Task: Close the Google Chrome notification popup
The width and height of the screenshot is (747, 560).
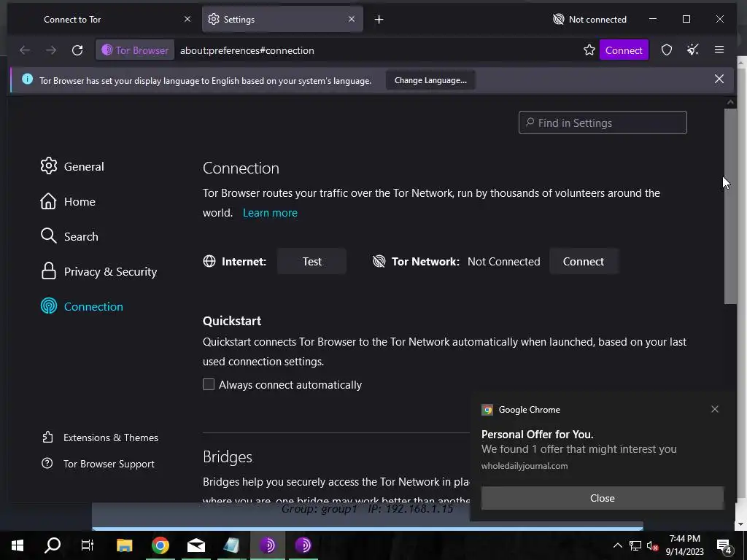Action: coord(715,409)
